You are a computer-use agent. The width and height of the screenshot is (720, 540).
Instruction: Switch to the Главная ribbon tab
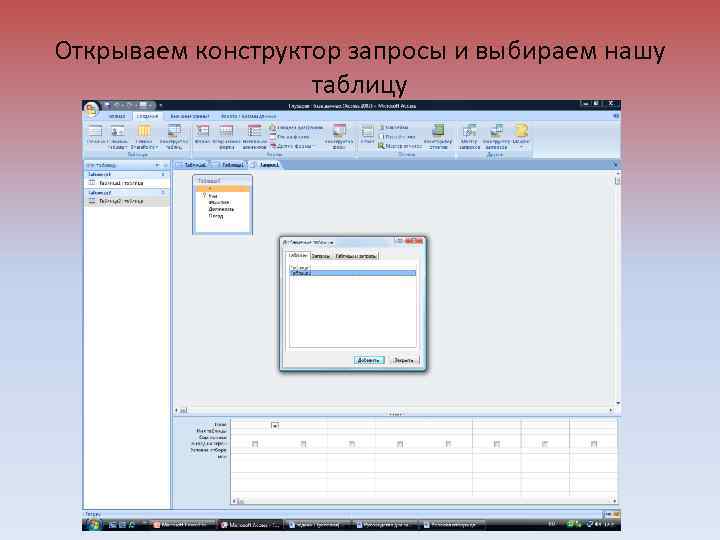(117, 116)
